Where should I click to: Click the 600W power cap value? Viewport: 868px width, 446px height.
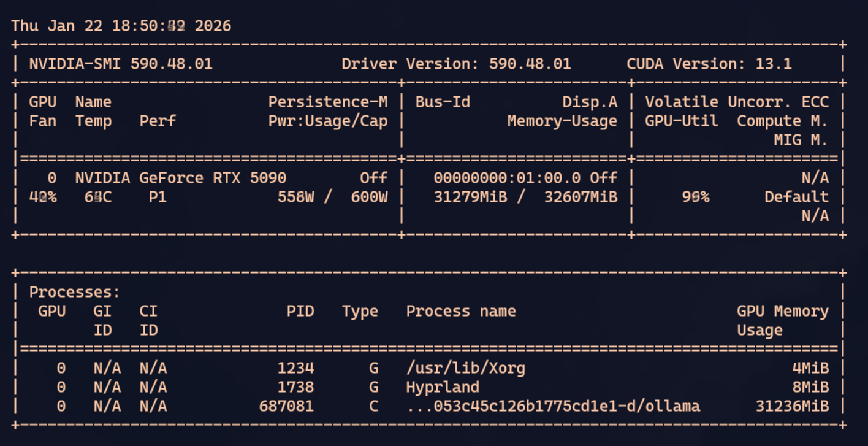pyautogui.click(x=369, y=197)
